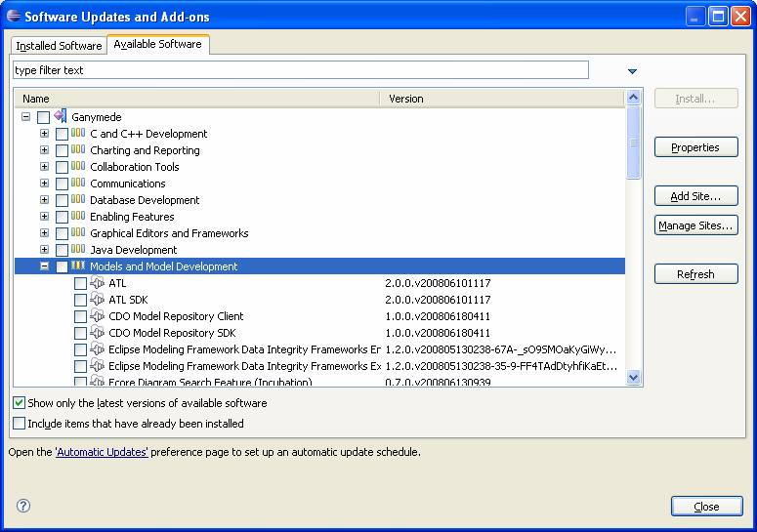This screenshot has width=757, height=532.
Task: Click the Charting and Reporting category icon
Action: tap(78, 150)
